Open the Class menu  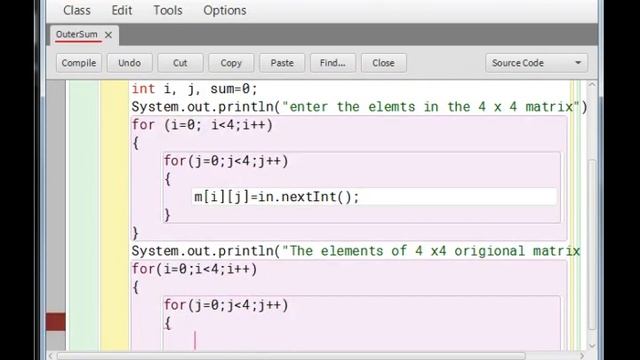(x=77, y=10)
